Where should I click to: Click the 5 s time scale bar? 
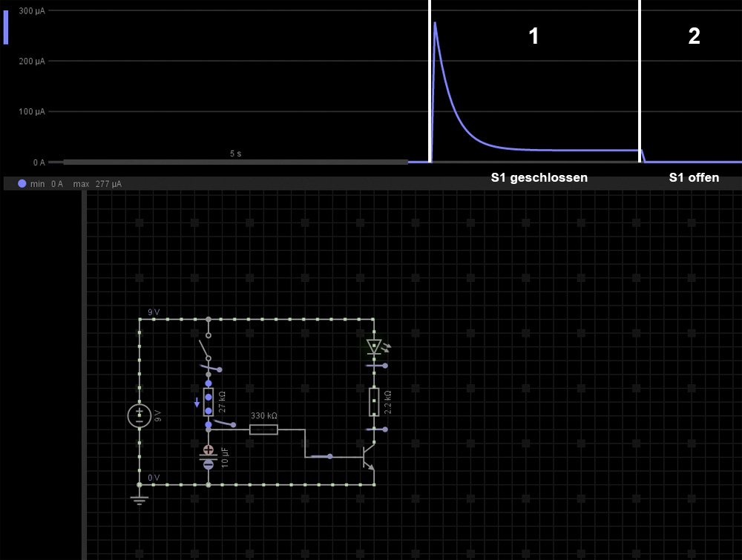(x=235, y=161)
